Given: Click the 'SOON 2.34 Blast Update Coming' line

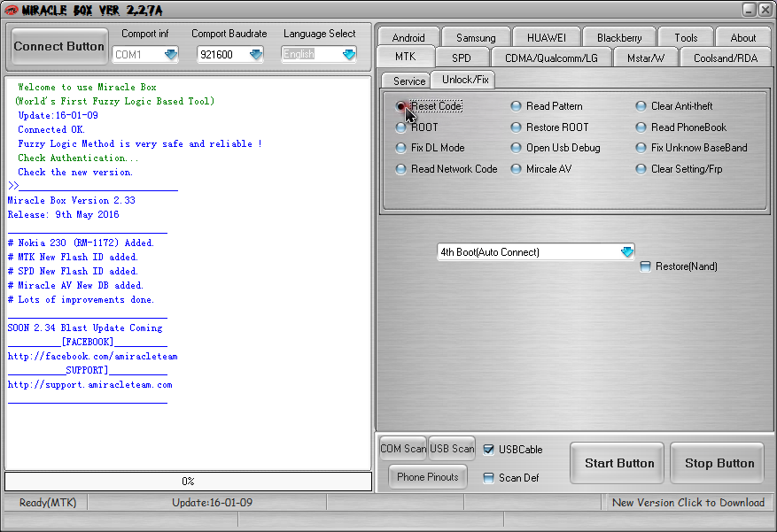Looking at the screenshot, I should (x=85, y=328).
